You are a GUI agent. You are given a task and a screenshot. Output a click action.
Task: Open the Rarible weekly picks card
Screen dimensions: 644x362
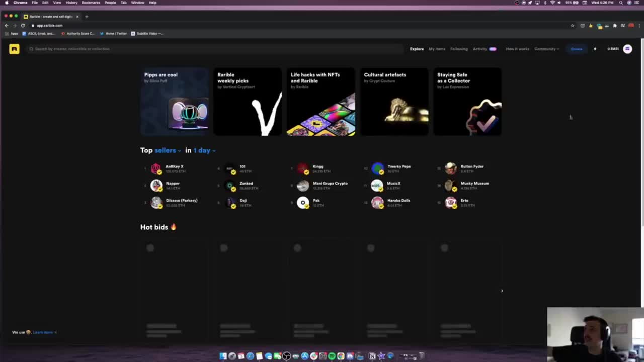coord(248,102)
